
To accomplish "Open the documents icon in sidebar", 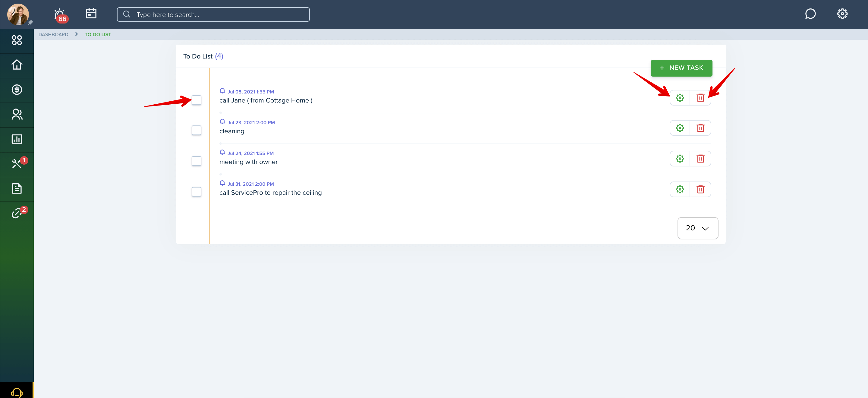I will [17, 189].
